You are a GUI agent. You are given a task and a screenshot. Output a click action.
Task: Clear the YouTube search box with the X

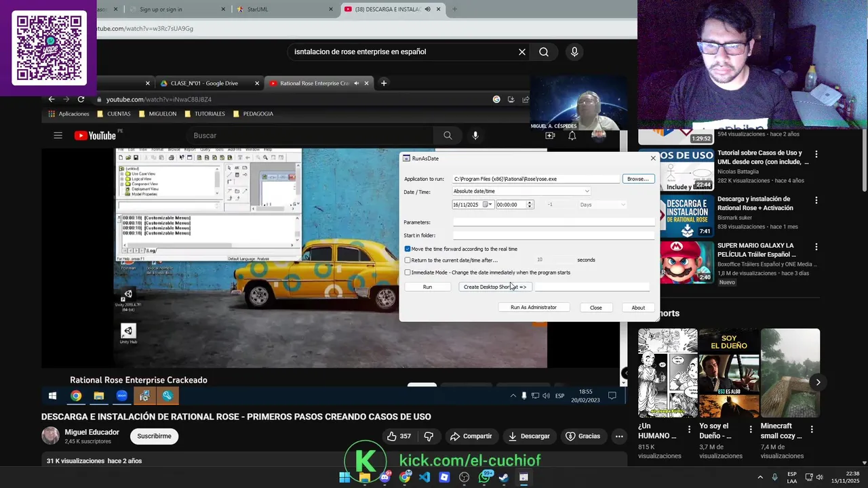[x=522, y=52]
